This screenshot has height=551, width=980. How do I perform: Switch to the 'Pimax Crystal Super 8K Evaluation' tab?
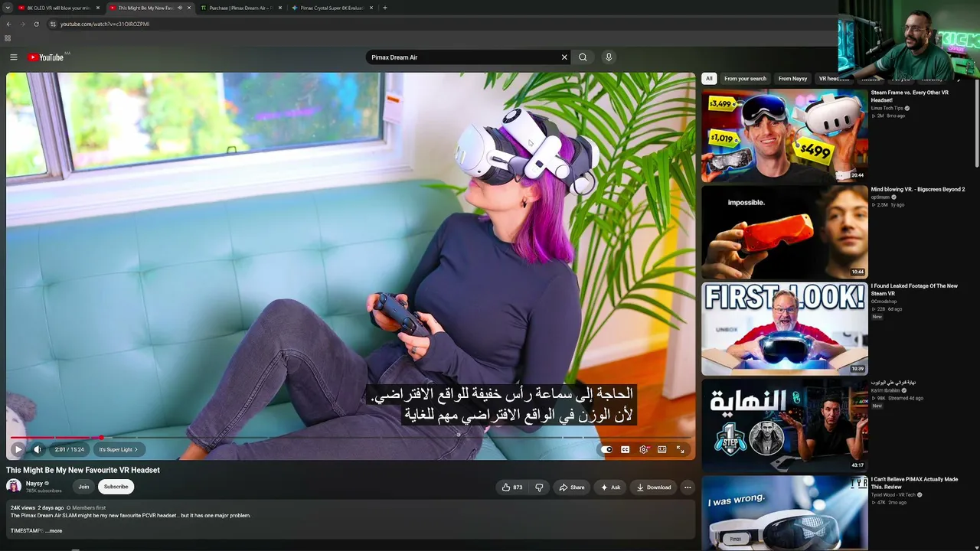click(x=332, y=8)
